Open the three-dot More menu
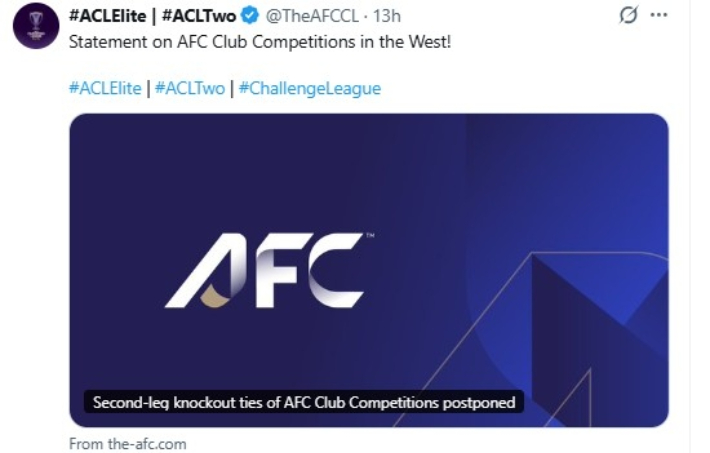The height and width of the screenshot is (453, 710). click(658, 16)
